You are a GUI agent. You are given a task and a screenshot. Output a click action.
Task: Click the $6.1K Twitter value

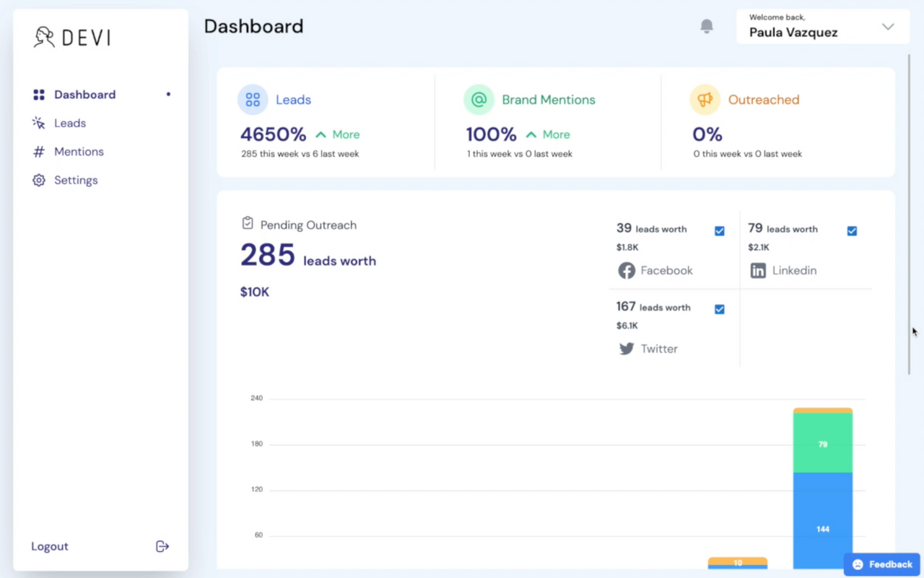[x=627, y=326]
